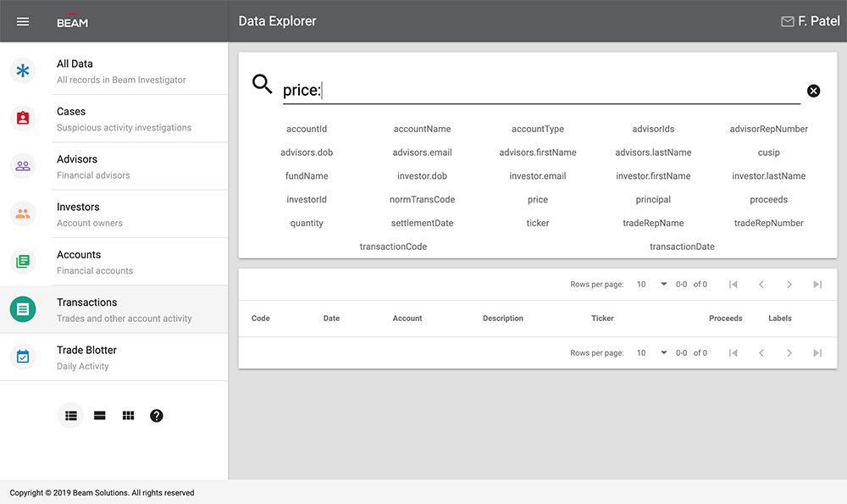Choose the settlementDate field suggestion
Screen dimensions: 847x504
tap(422, 224)
